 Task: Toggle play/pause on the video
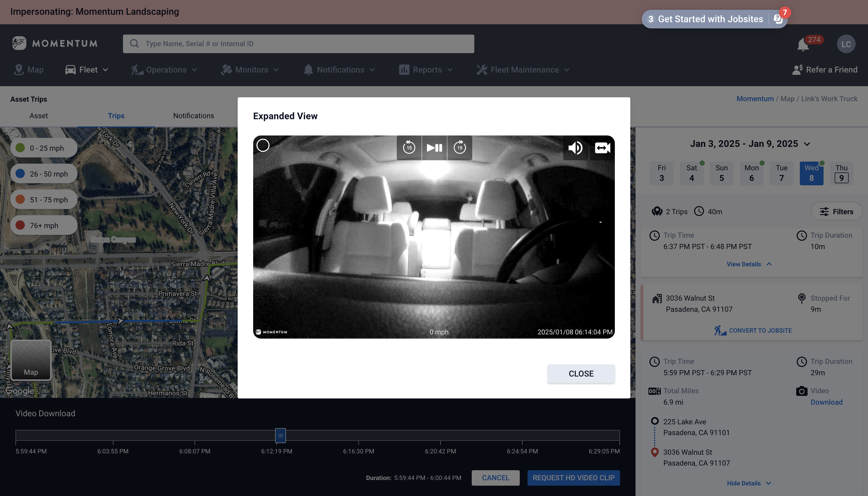(434, 148)
